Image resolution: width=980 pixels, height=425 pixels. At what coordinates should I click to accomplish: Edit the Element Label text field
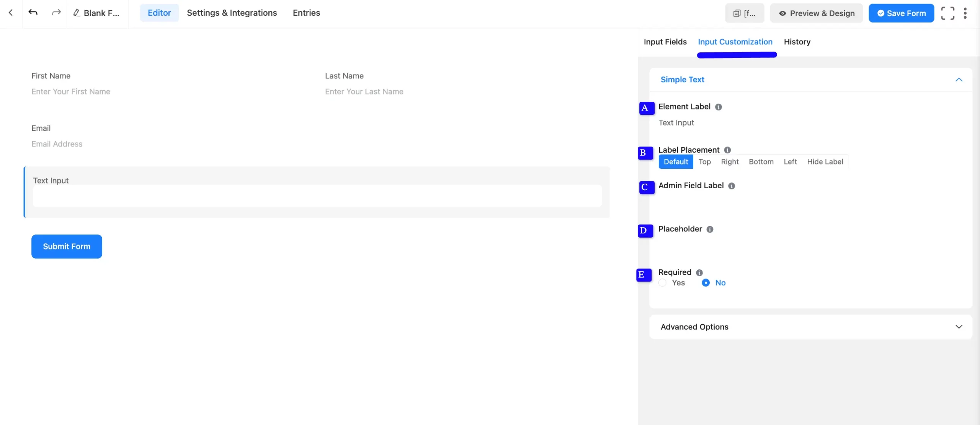(x=811, y=123)
